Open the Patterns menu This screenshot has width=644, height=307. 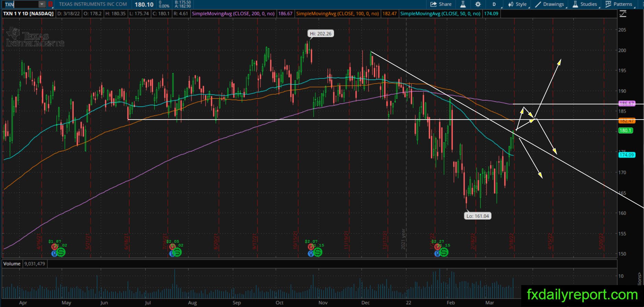coord(619,4)
